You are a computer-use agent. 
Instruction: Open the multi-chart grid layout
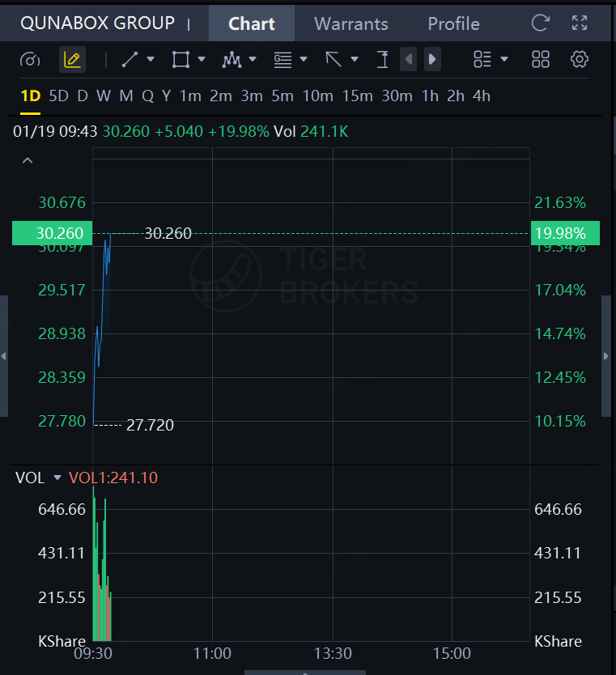(541, 59)
